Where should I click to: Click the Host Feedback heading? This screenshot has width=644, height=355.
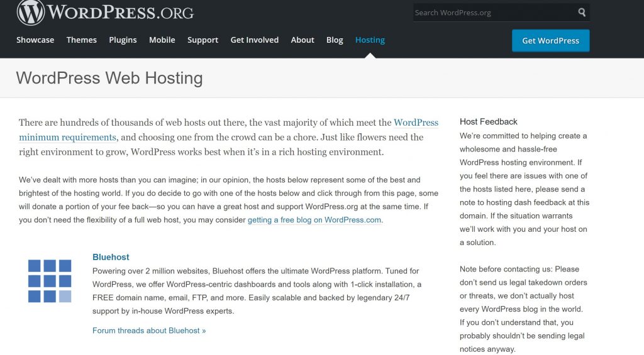coord(488,121)
